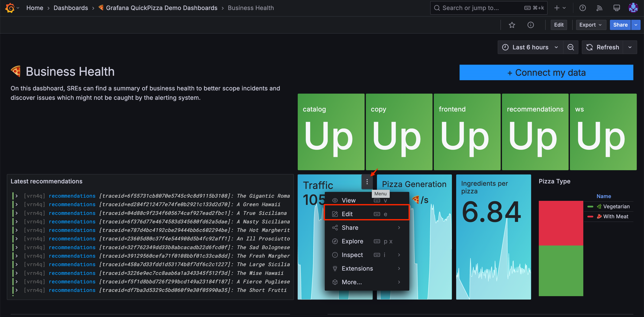
Task: Star this dashboard as favorite
Action: pyautogui.click(x=512, y=25)
